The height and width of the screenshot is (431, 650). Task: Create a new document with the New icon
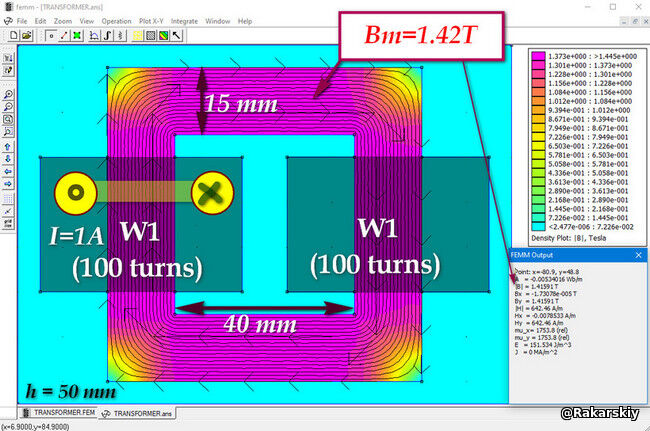[x=14, y=36]
